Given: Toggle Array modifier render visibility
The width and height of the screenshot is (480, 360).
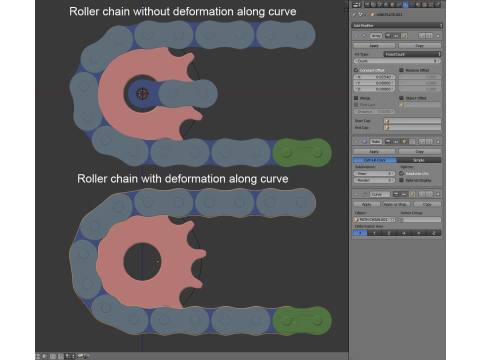Looking at the screenshot, I should tap(388, 36).
